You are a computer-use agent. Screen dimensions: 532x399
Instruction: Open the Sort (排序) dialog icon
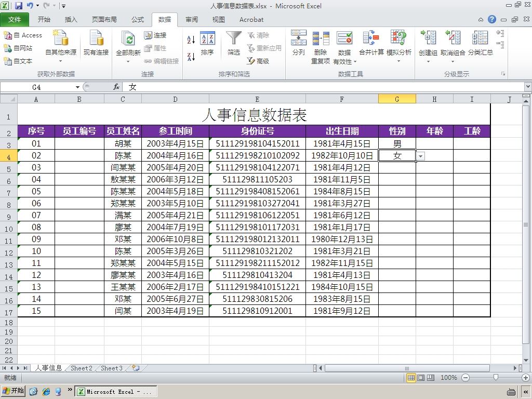[207, 38]
